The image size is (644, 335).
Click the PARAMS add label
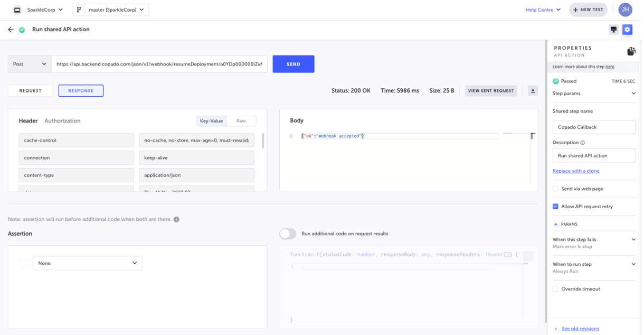569,225
